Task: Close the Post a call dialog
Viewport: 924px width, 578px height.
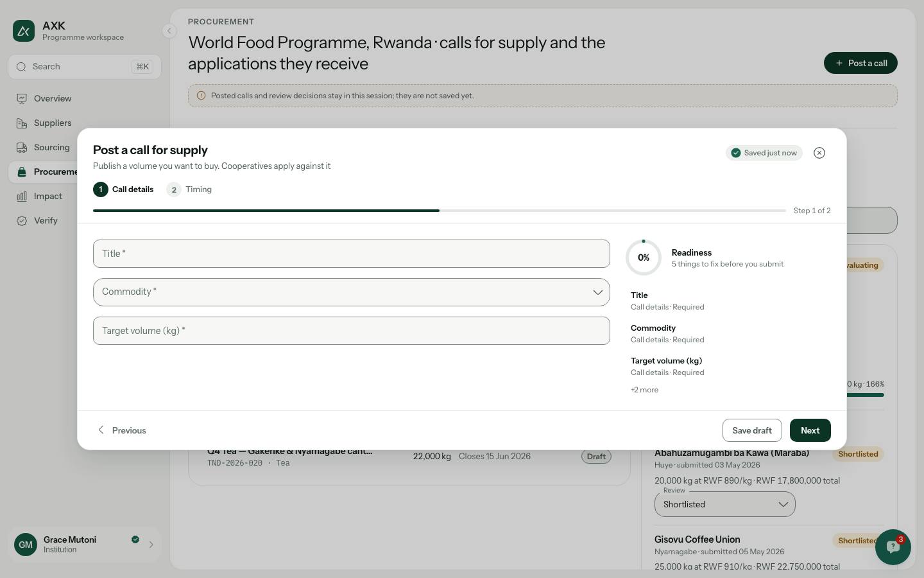Action: pyautogui.click(x=819, y=153)
